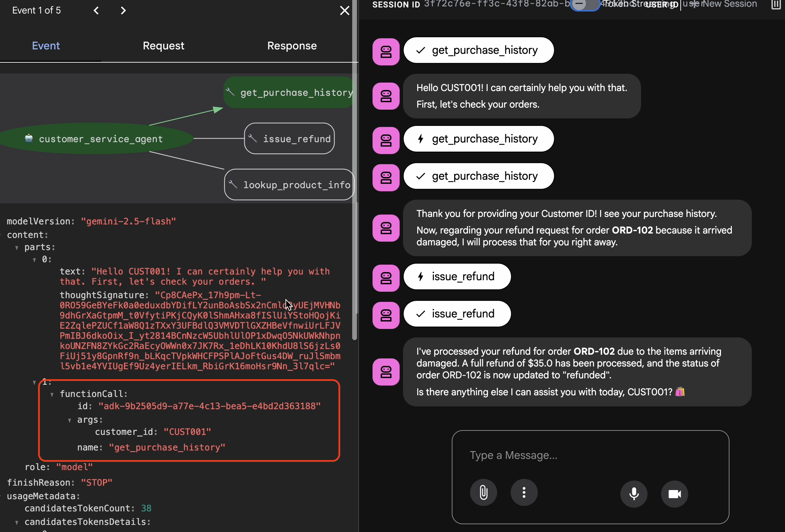Close the event details panel
This screenshot has height=532, width=785.
point(344,11)
